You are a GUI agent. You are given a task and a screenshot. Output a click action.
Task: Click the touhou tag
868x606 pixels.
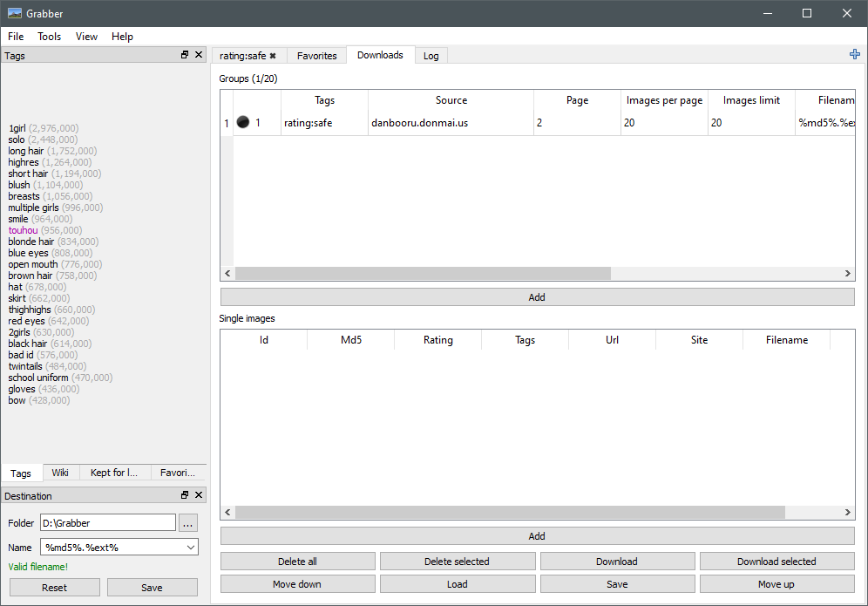click(x=24, y=230)
